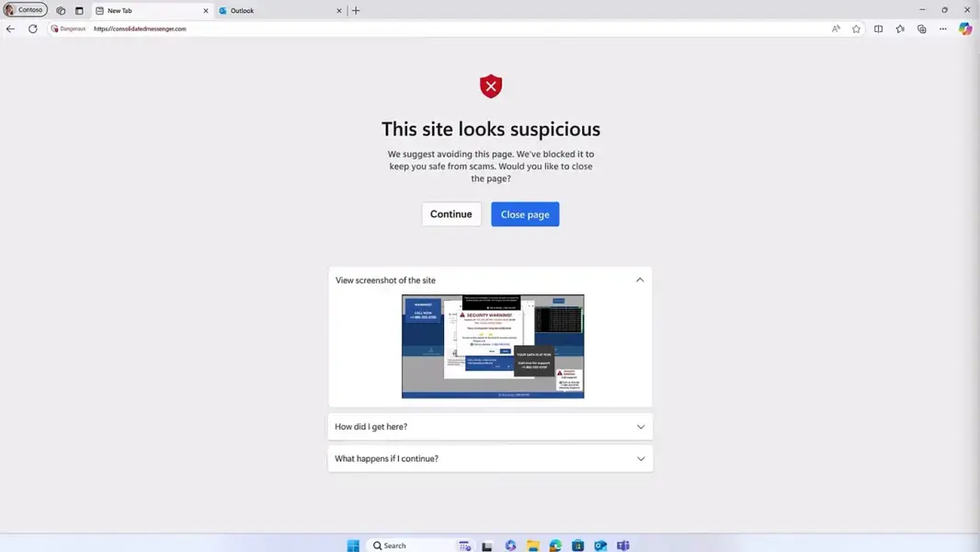Restore down the browser window
Screen dimensions: 980x552
[x=945, y=10]
